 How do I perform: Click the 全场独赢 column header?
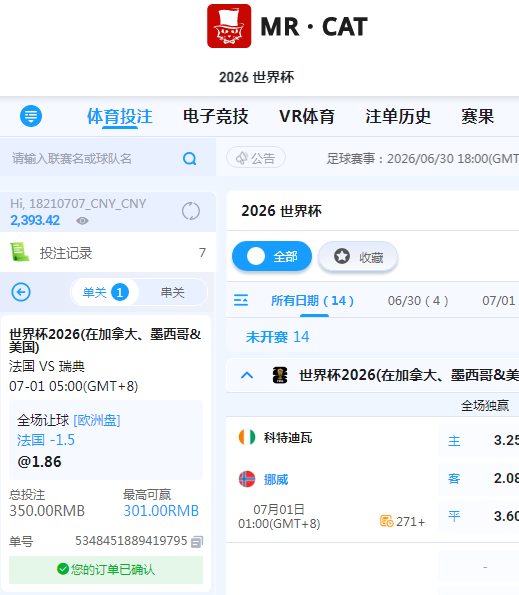(485, 406)
